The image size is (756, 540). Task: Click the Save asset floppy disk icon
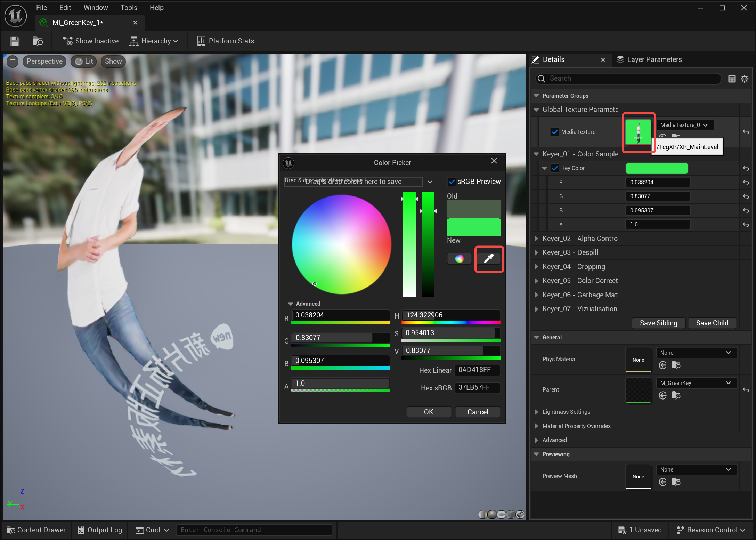click(15, 41)
